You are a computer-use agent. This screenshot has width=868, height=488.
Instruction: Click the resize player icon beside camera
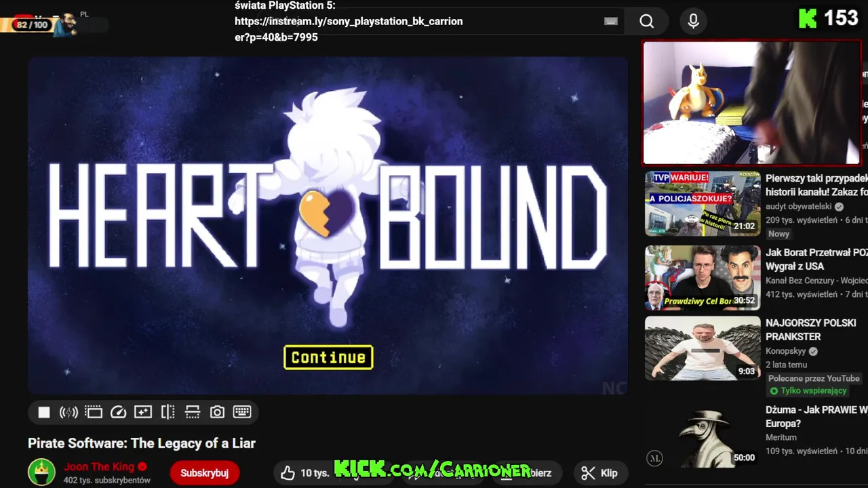[193, 412]
